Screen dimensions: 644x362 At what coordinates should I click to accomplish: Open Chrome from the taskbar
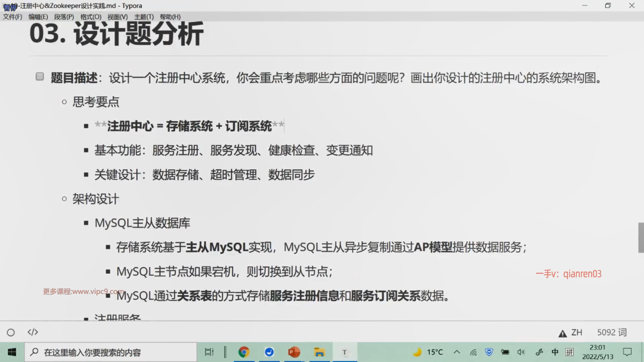(x=244, y=352)
